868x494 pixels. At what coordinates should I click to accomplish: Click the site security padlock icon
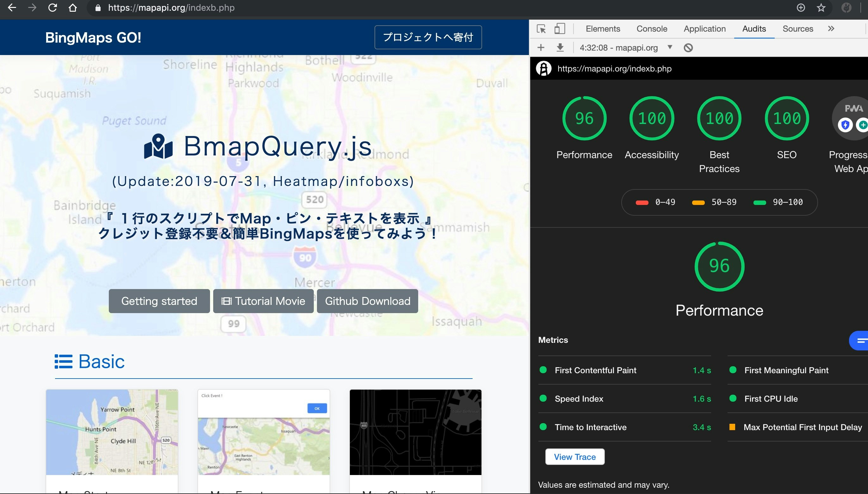tap(98, 8)
